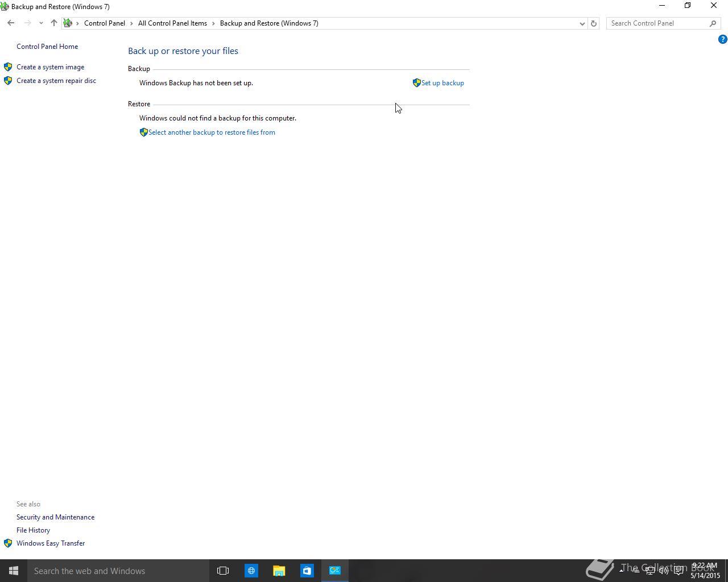
Task: Minimize the Backup and Restore window
Action: (x=661, y=6)
